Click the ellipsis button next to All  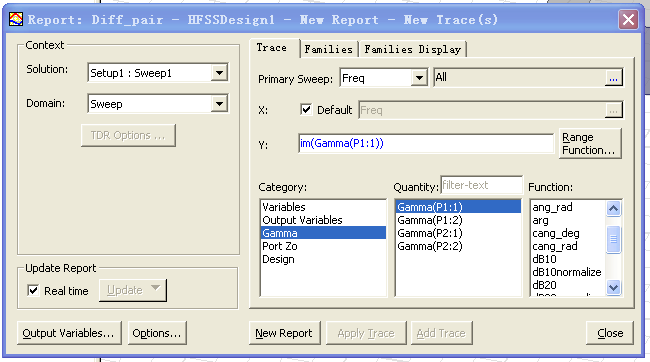(x=614, y=78)
